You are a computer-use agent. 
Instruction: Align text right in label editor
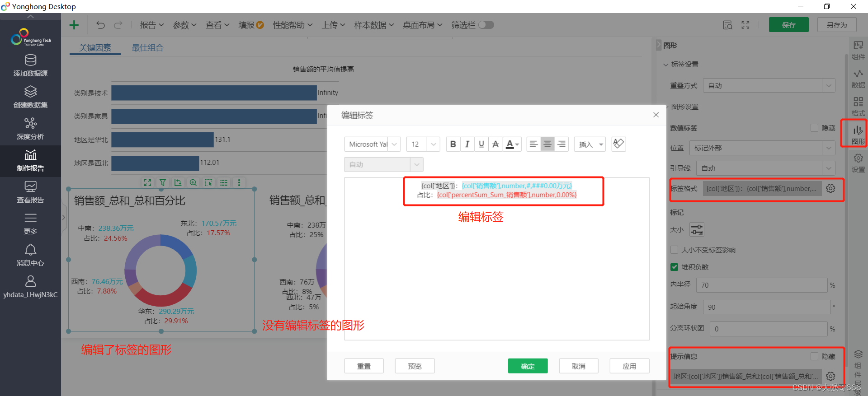(561, 144)
